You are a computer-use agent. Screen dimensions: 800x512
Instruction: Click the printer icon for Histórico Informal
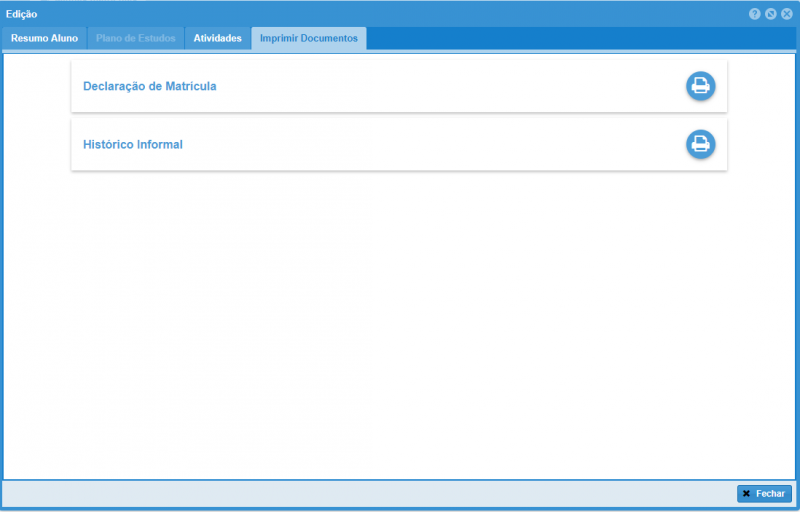click(701, 144)
